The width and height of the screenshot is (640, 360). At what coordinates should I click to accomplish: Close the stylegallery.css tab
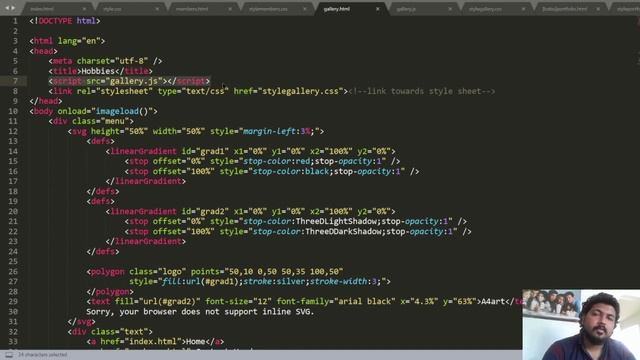pos(523,9)
